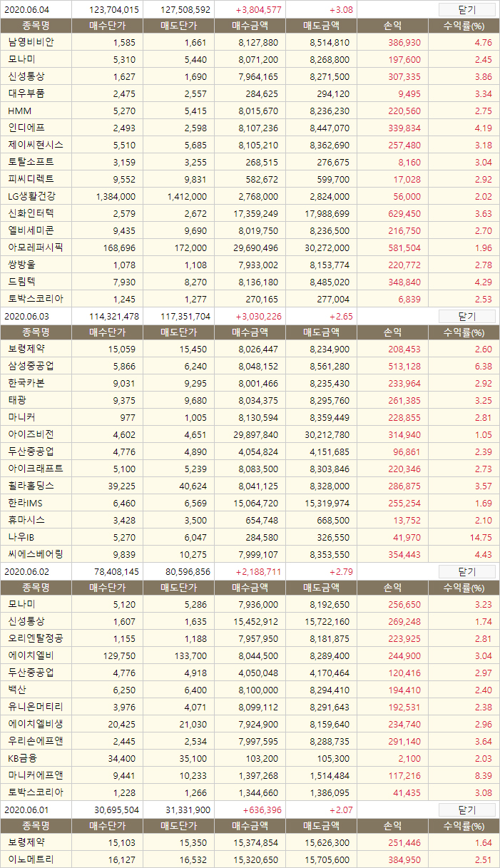Select 제이씨현시스 stock name
Screen dimensions: 500x868
[x=36, y=145]
